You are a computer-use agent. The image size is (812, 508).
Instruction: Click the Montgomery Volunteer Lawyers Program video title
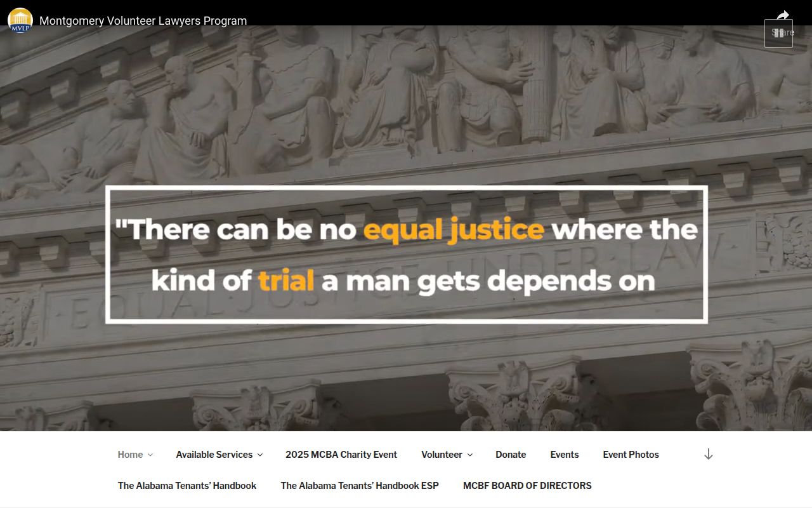tap(143, 21)
